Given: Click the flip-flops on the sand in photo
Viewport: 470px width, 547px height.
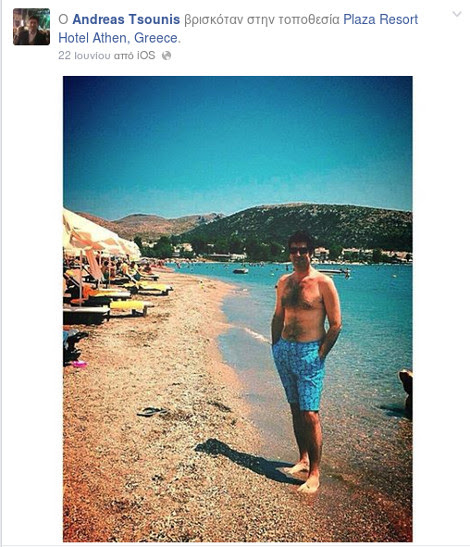Looking at the screenshot, I should click(x=152, y=412).
